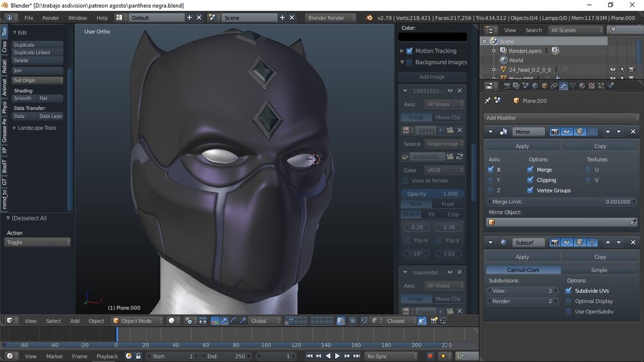Toggle the Clipping option checkbox
644x362 pixels.
(x=530, y=180)
